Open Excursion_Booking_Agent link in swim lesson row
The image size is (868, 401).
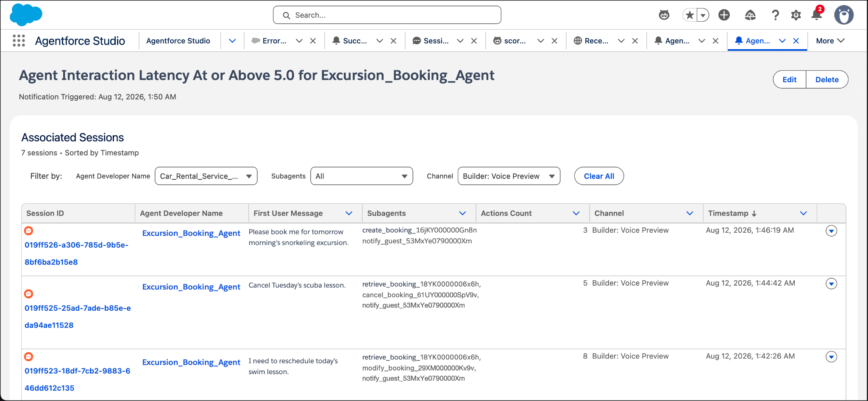click(191, 362)
